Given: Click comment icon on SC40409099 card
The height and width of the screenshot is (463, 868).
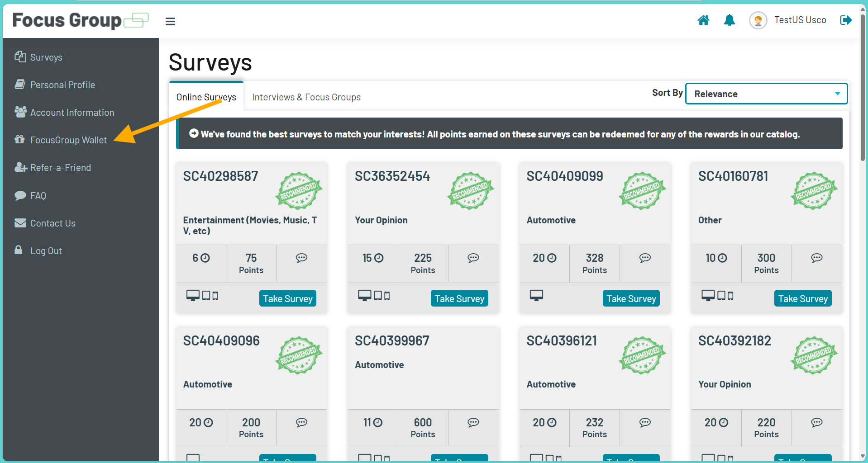Looking at the screenshot, I should tap(645, 258).
